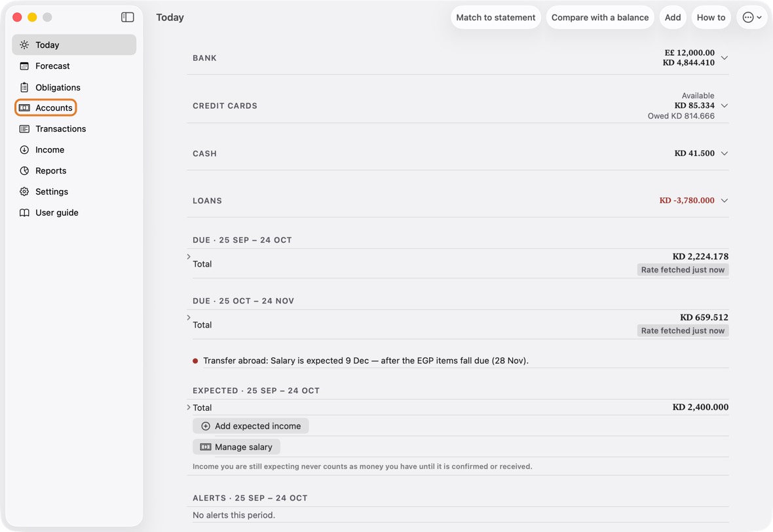
Task: Click the Rate fetched badge under KD 2,224.178
Action: pos(683,270)
